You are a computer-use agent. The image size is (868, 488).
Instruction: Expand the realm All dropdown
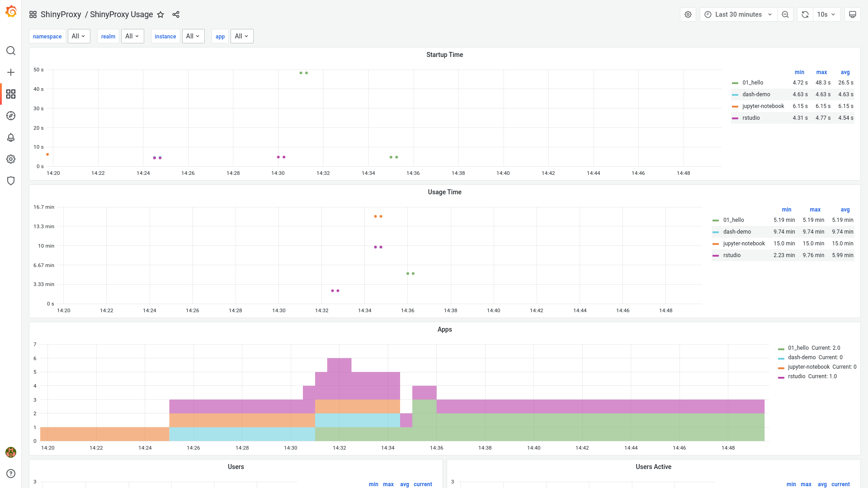[x=132, y=36]
